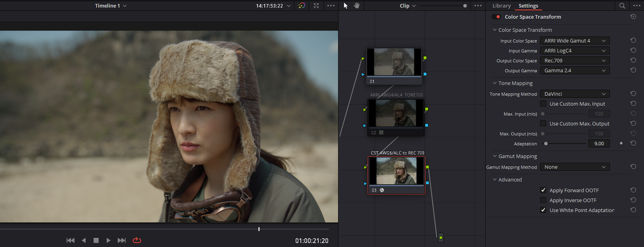Reset Output Gamma value

[x=633, y=71]
